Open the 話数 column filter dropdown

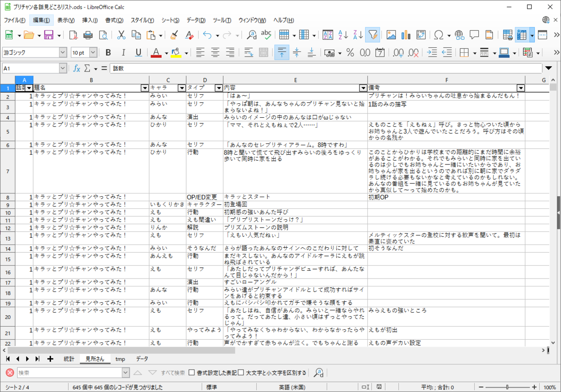(29, 88)
